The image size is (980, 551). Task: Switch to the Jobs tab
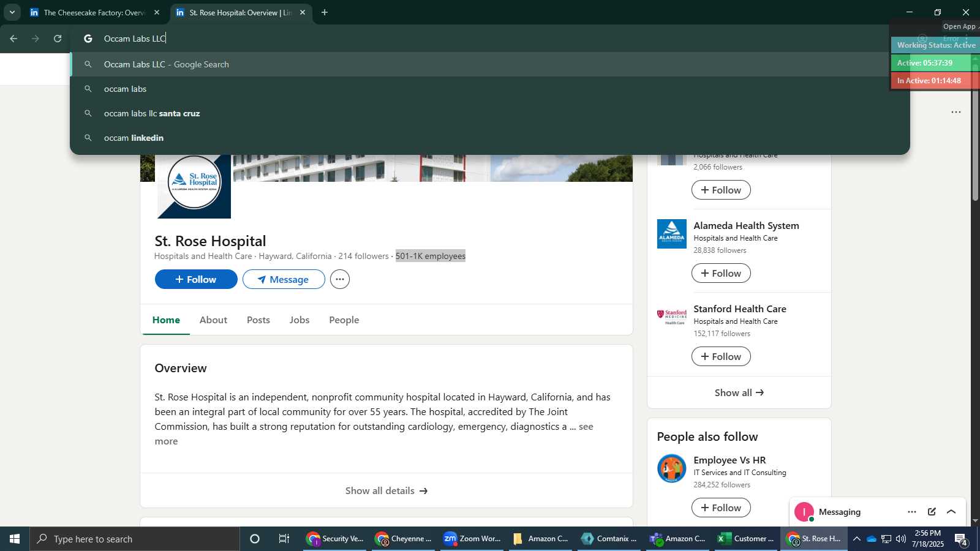pyautogui.click(x=300, y=320)
